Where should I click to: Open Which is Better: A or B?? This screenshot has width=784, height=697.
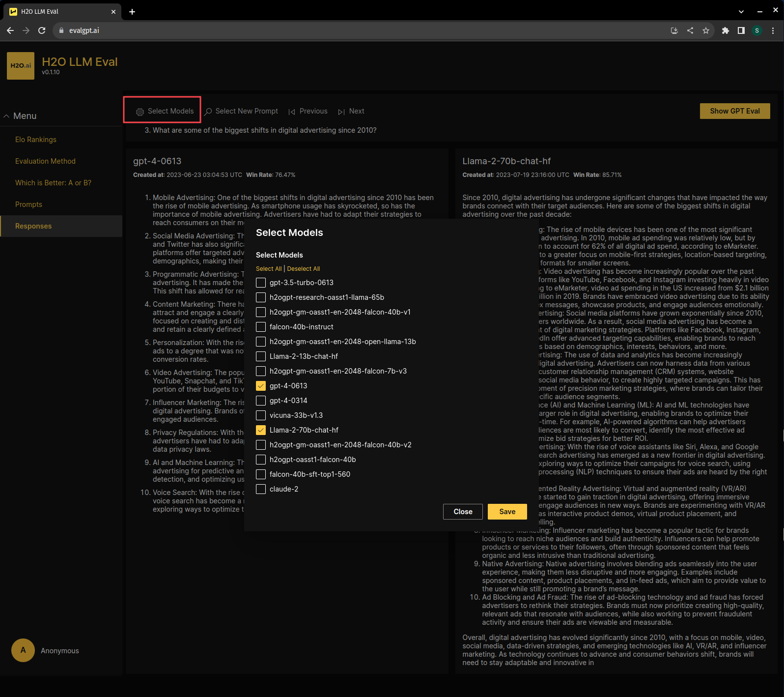(53, 183)
